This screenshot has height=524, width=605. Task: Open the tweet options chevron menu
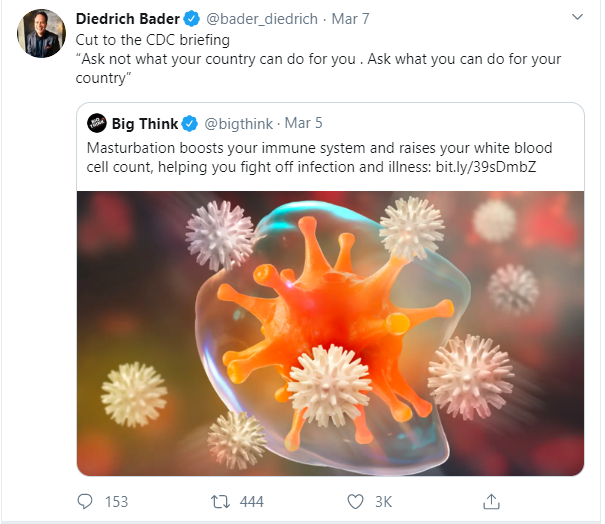click(577, 17)
